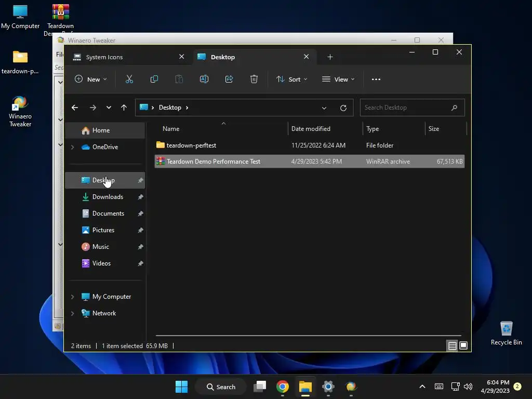The image size is (532, 399).
Task: Click the Delete trash icon
Action: (254, 79)
